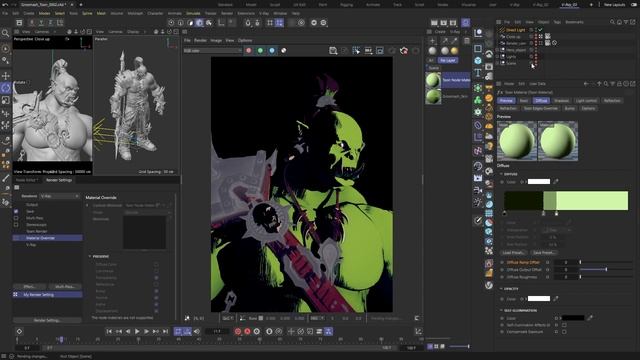Click the search icon in Object Manager
Viewport: 640px width, 360px height.
[612, 22]
